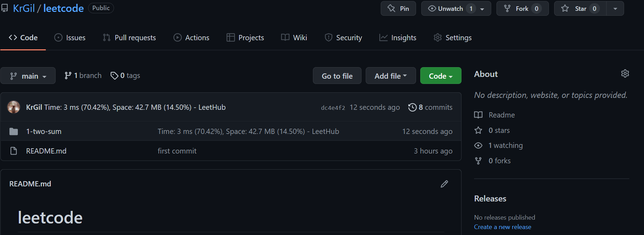Open the repository Settings tab
The width and height of the screenshot is (644, 235).
(x=453, y=37)
